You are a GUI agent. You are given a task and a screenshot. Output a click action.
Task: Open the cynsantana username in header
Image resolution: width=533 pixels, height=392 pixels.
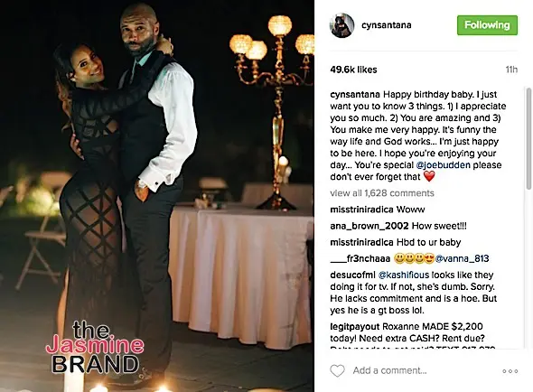point(386,25)
